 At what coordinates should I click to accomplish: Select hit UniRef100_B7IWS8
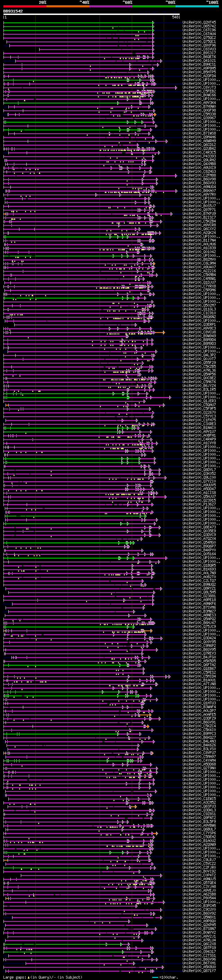(x=199, y=133)
